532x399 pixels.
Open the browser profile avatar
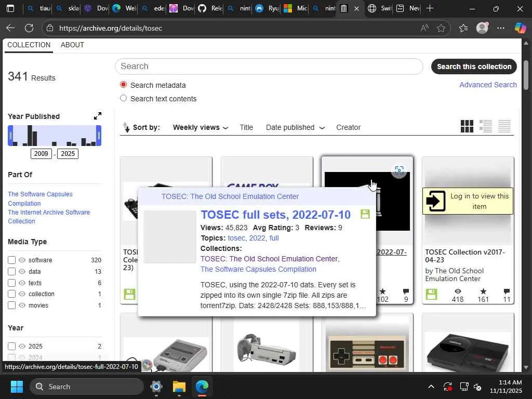click(x=482, y=28)
